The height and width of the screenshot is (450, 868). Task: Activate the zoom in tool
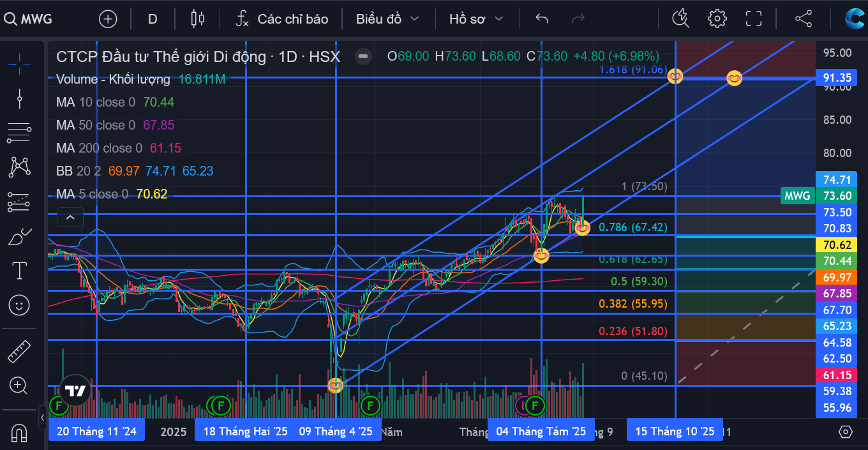point(19,386)
